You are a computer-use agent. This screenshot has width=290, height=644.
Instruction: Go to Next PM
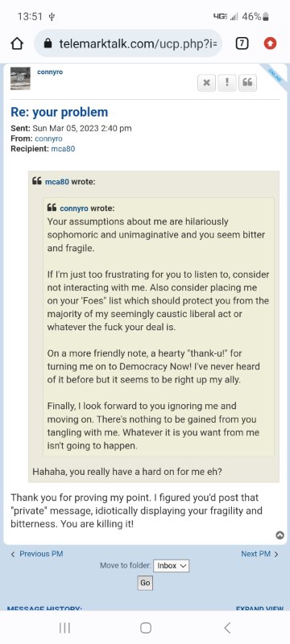259,554
